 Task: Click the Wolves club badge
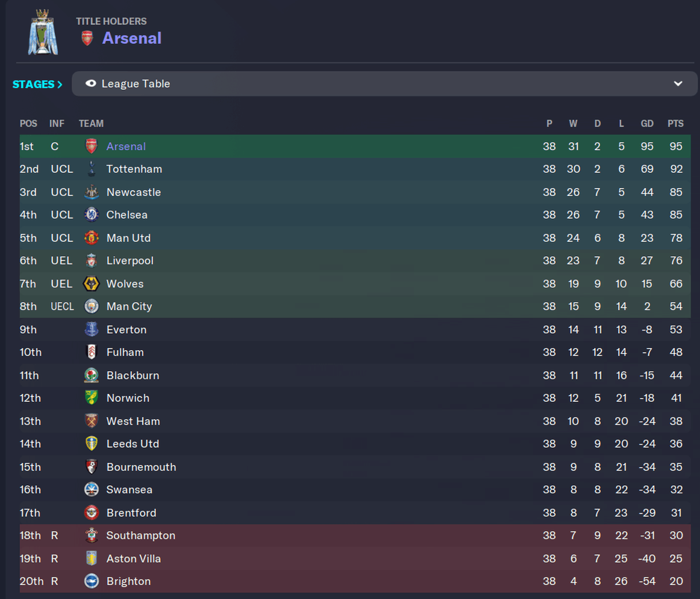coord(92,284)
